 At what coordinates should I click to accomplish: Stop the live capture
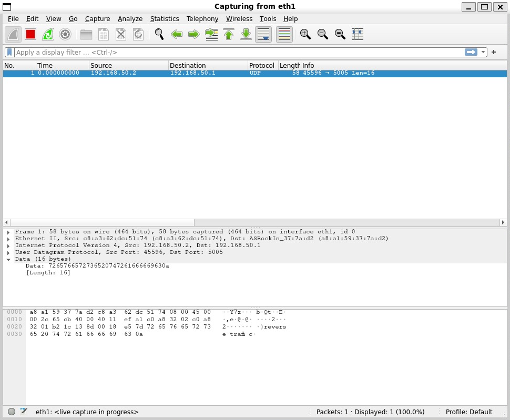[30, 34]
